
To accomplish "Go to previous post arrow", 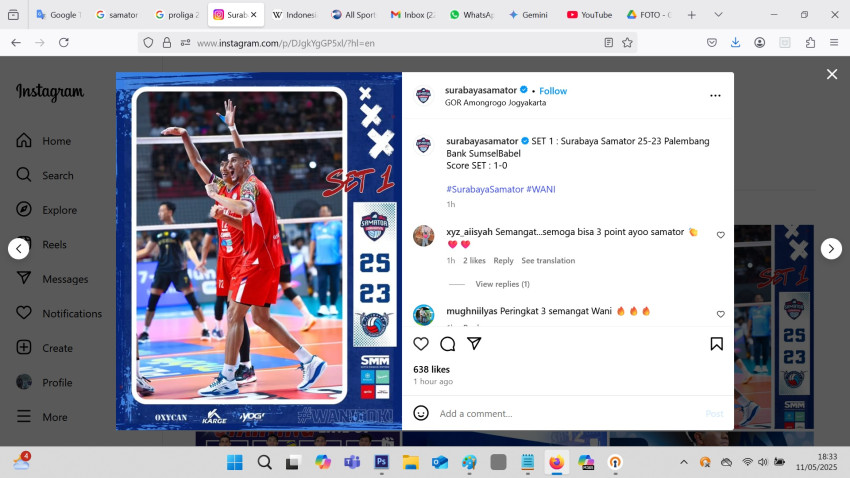I will (18, 249).
